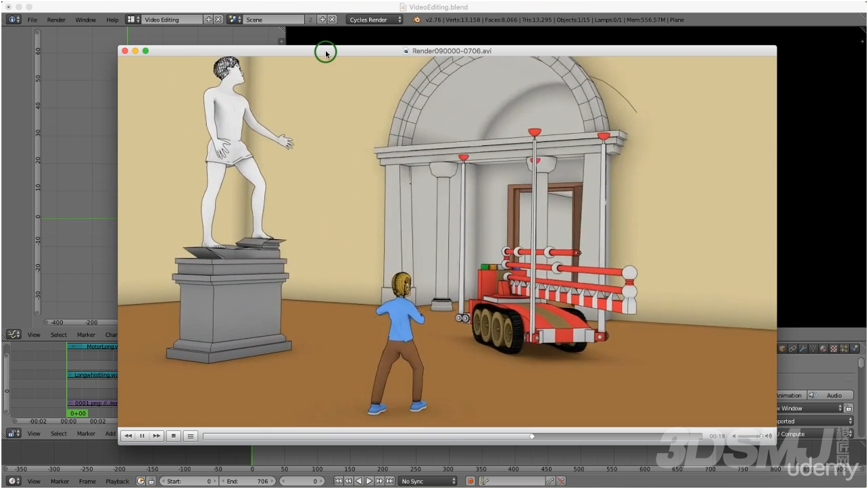The width and height of the screenshot is (868, 489).
Task: Delete the Video Editing screen layout
Action: (x=218, y=20)
